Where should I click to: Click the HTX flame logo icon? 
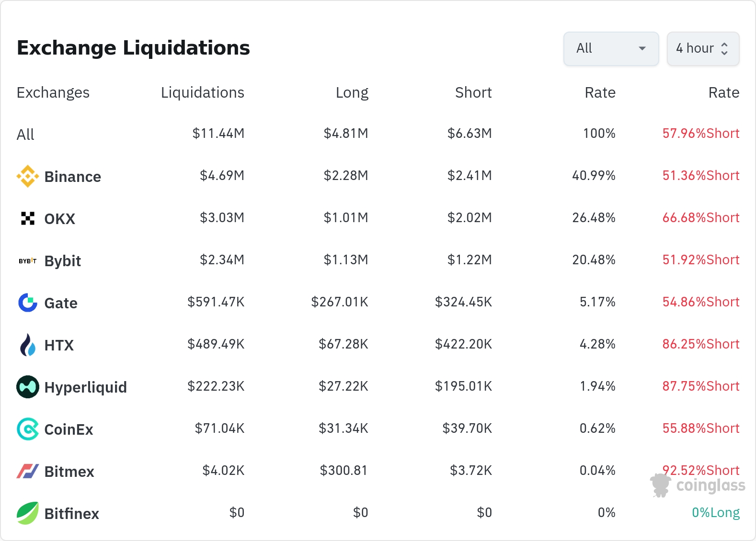coord(28,345)
